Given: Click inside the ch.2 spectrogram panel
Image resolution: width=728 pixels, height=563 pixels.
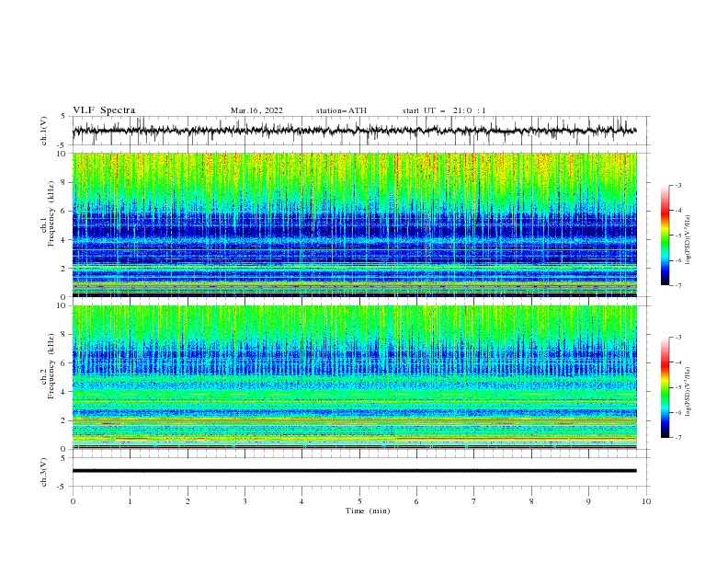Looking at the screenshot, I should pos(355,377).
